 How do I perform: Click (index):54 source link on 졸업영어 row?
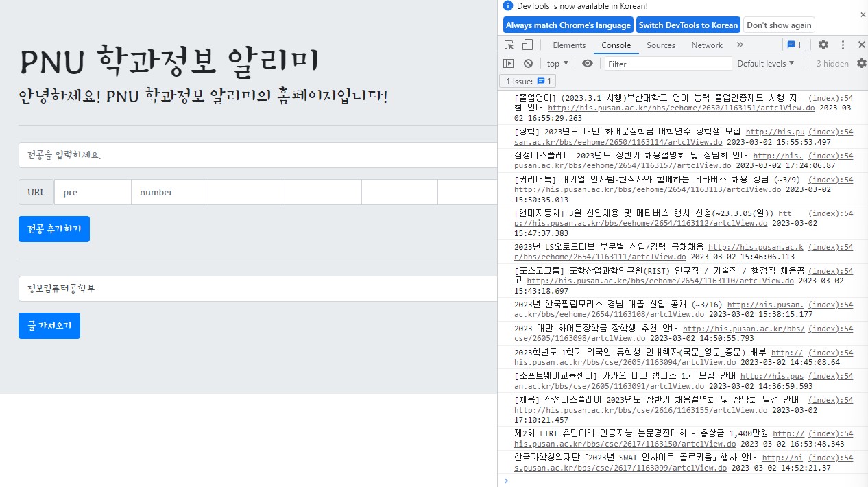coord(831,99)
